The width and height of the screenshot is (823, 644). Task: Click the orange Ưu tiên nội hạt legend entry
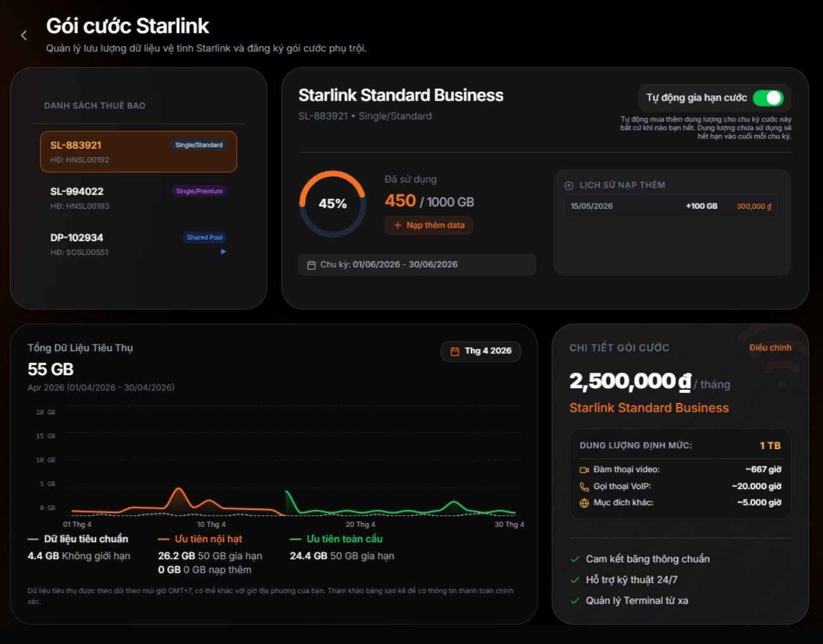point(200,539)
